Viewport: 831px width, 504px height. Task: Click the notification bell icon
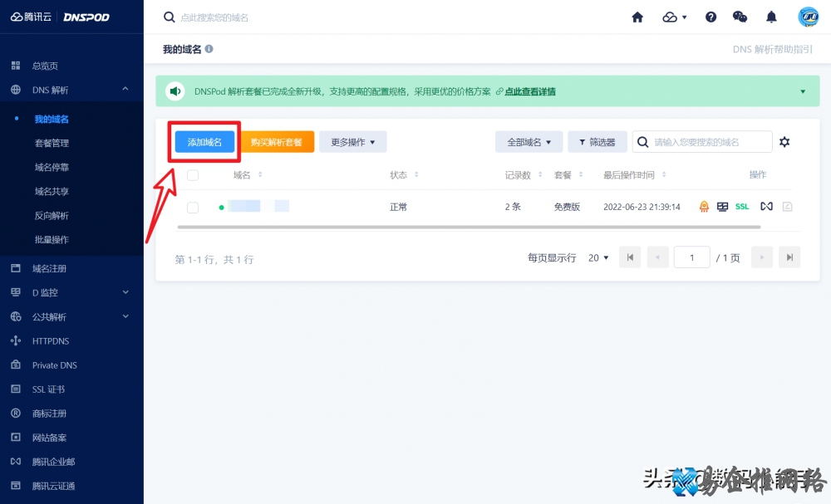click(770, 17)
